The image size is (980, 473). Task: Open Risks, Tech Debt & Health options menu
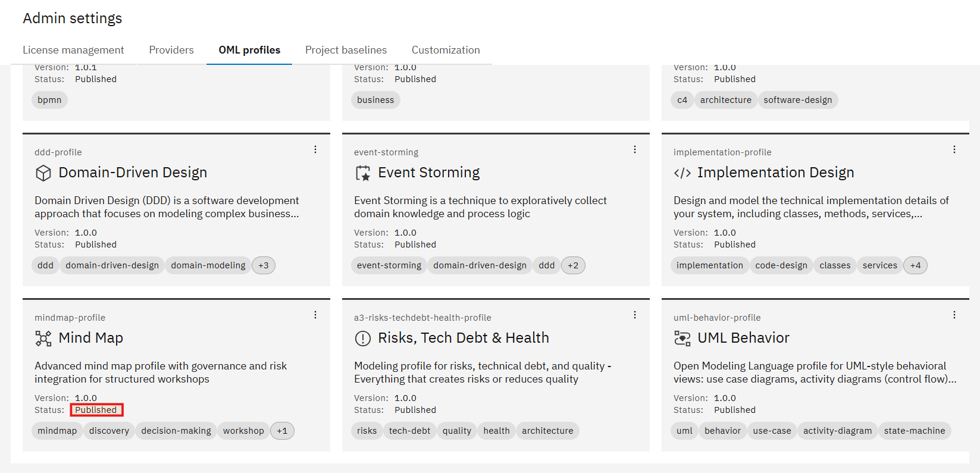tap(635, 315)
